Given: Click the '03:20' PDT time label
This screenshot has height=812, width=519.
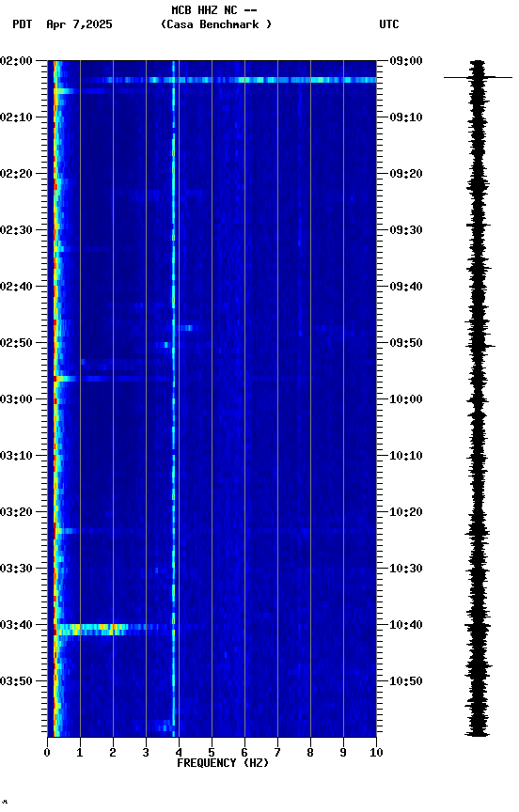Looking at the screenshot, I should pos(16,512).
